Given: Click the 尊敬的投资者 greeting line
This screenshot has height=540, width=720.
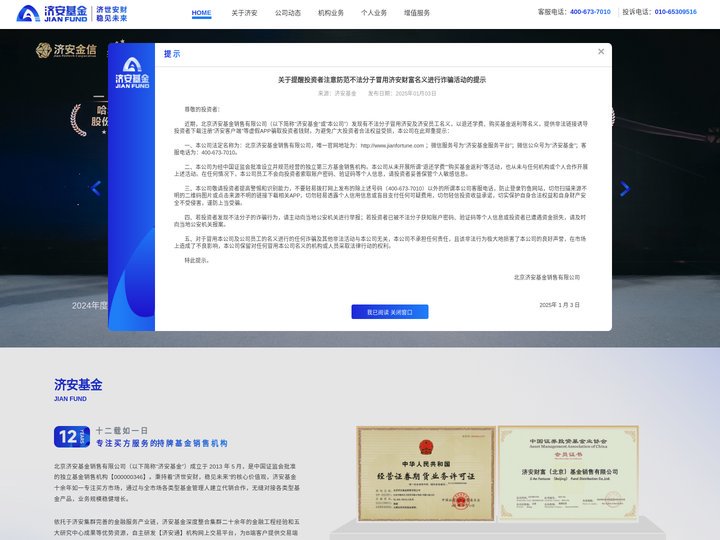Looking at the screenshot, I should [x=202, y=109].
